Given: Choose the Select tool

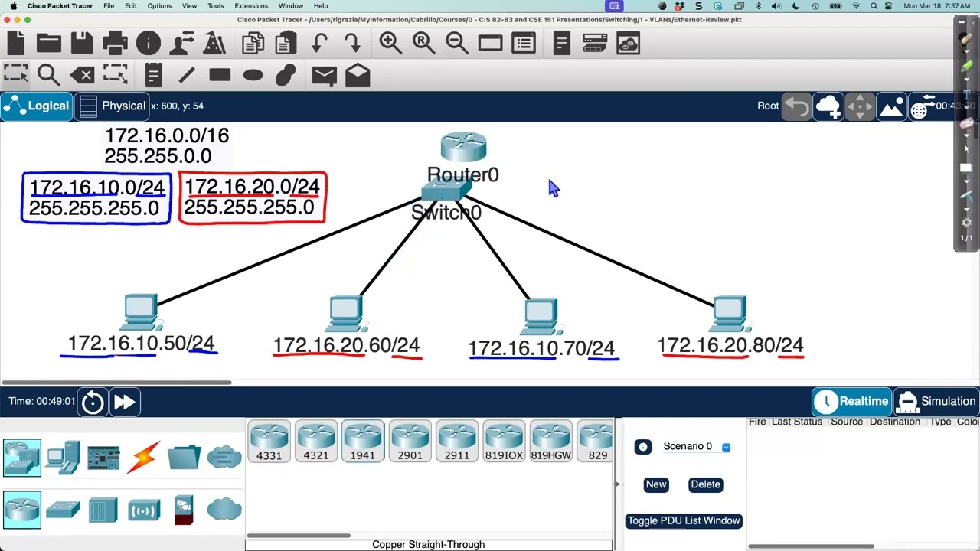Looking at the screenshot, I should point(15,74).
